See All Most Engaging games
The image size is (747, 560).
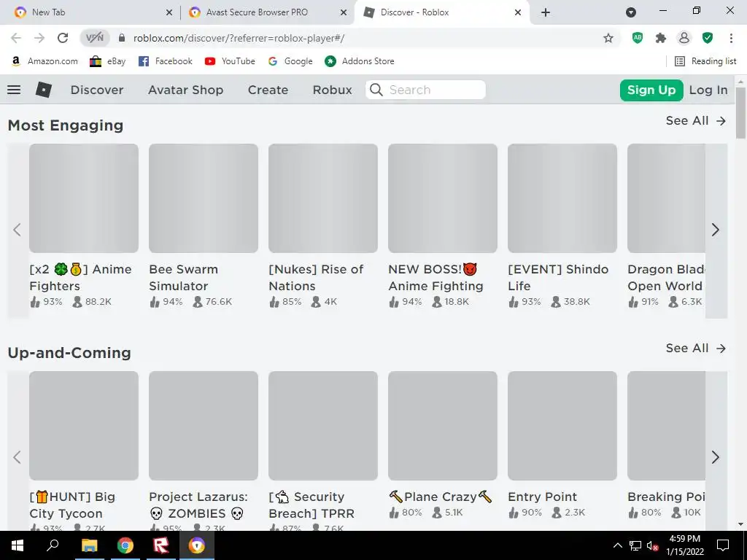pos(695,120)
